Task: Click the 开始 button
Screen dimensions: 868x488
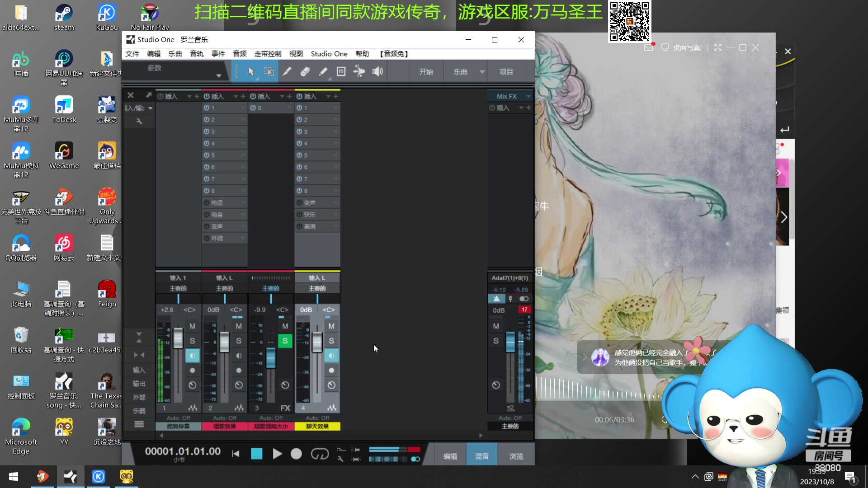Action: click(x=425, y=71)
